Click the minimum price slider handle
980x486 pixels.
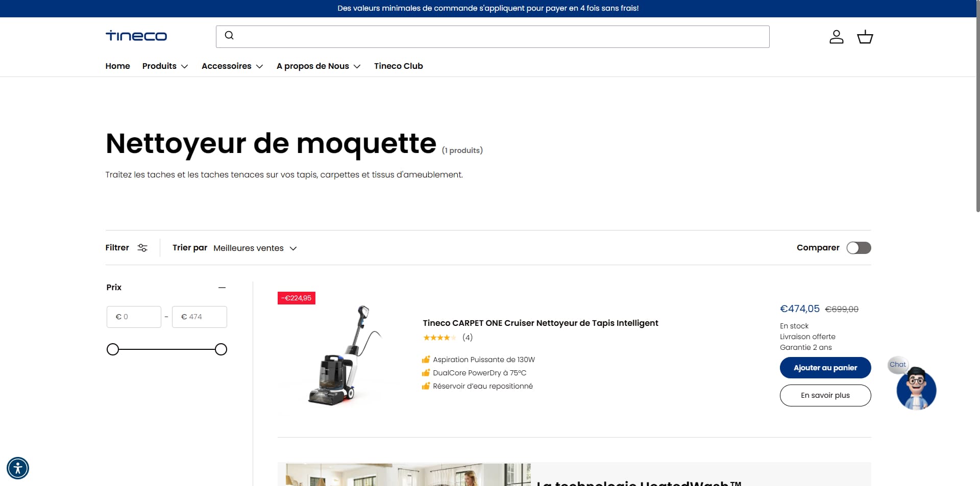tap(113, 349)
